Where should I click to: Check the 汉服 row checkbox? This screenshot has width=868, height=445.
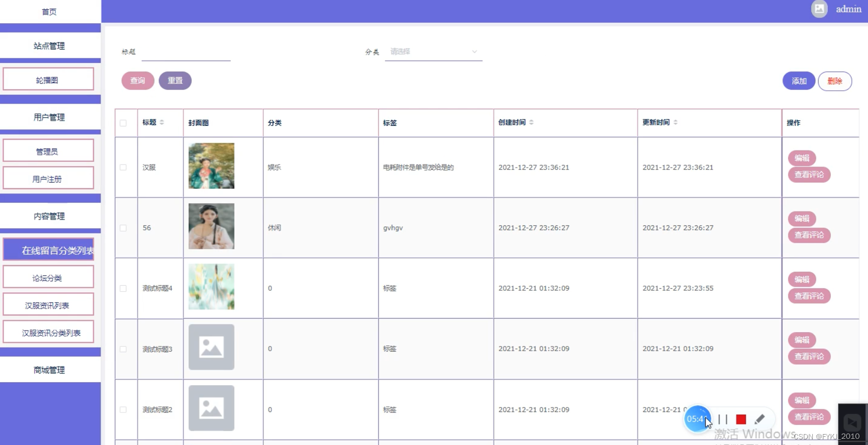(x=123, y=167)
